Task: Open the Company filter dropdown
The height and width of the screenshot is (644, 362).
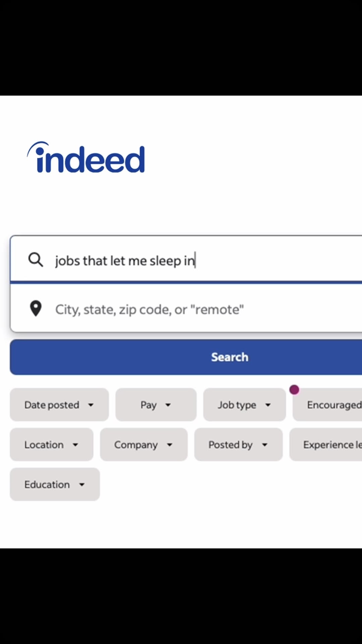Action: pos(144,445)
